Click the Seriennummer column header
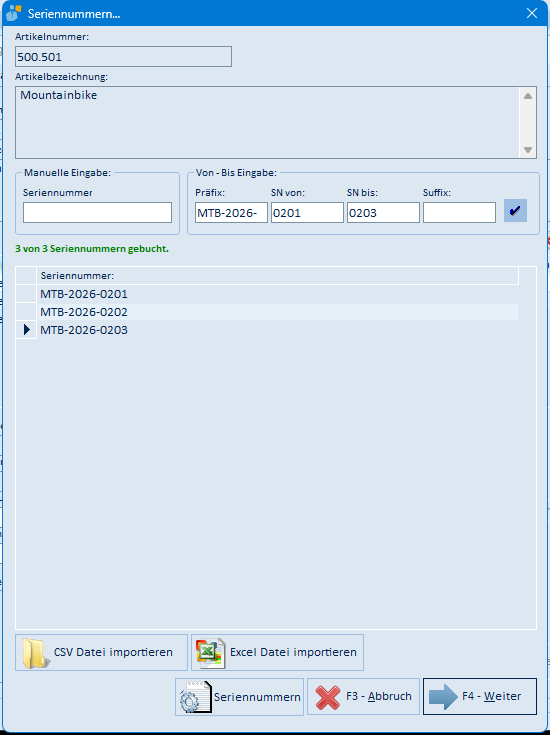This screenshot has width=550, height=735. click(x=278, y=276)
